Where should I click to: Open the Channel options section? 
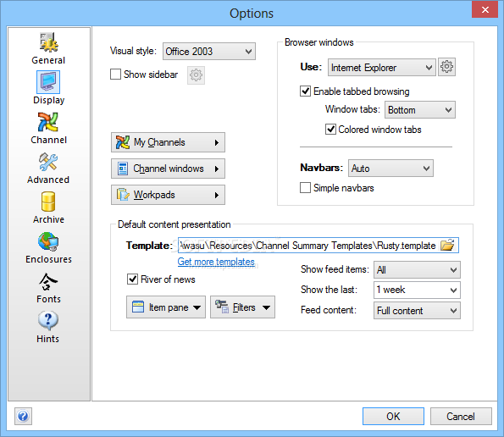click(x=48, y=128)
